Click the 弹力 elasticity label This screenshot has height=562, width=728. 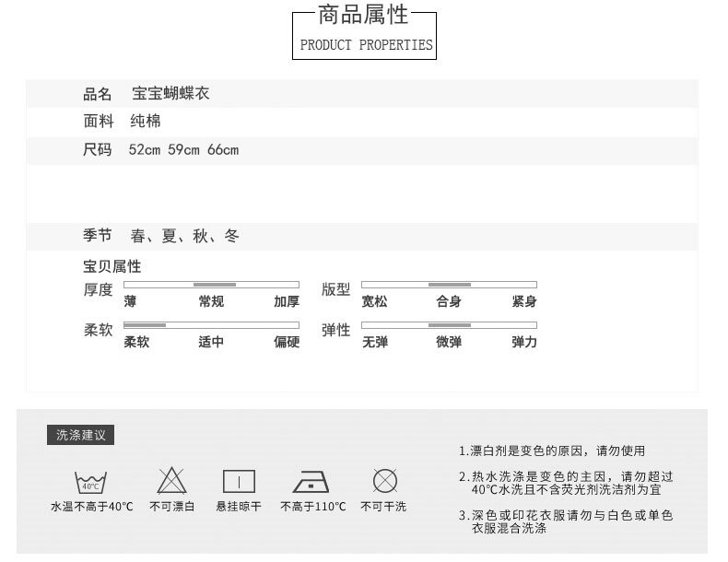tap(524, 342)
